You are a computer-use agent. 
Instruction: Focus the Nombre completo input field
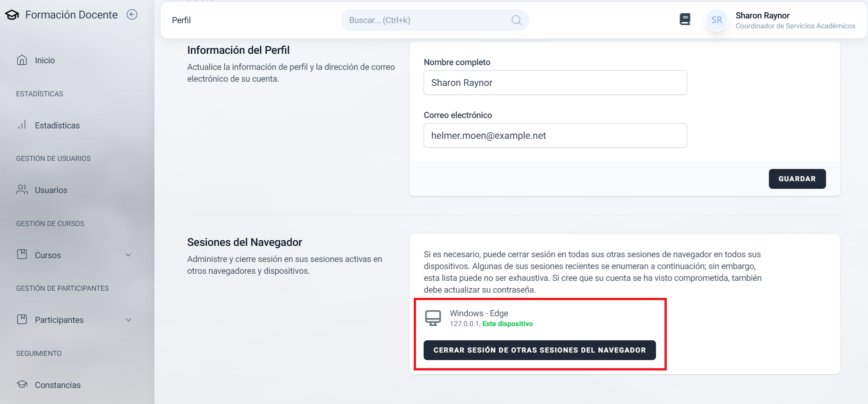coord(555,83)
